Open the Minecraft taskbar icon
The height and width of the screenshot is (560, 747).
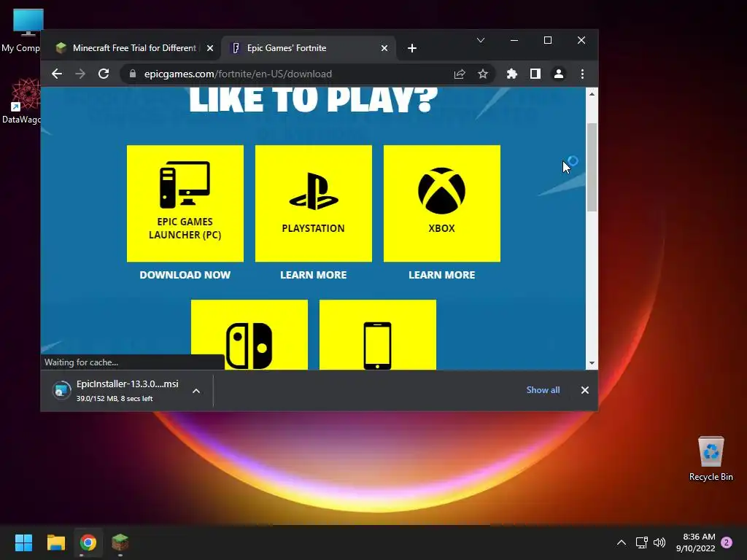pos(120,542)
